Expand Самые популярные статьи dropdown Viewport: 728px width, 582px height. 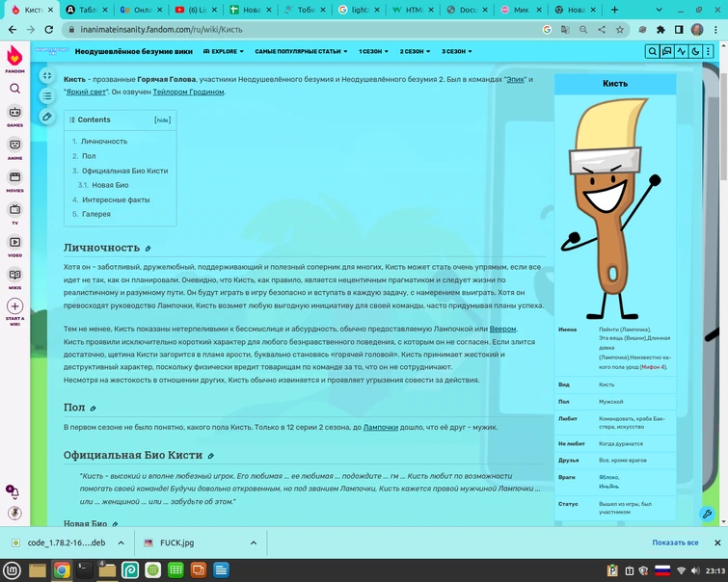click(x=301, y=51)
